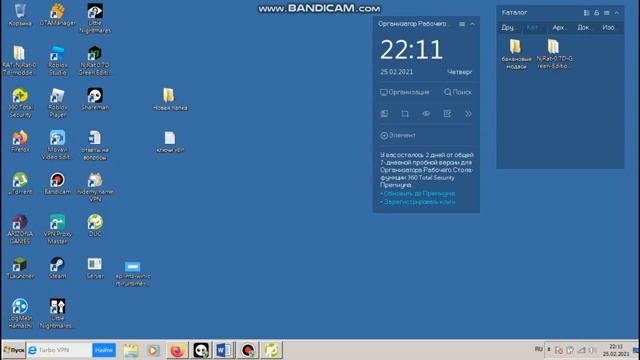Focus the Turbo VPN taskbar search field
This screenshot has width=640, height=360.
click(x=60, y=350)
